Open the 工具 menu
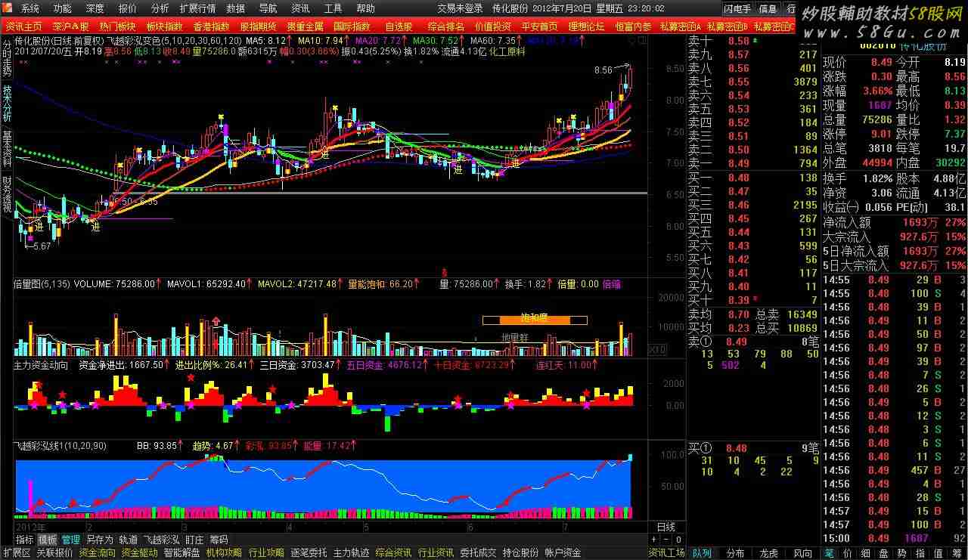 coord(333,8)
